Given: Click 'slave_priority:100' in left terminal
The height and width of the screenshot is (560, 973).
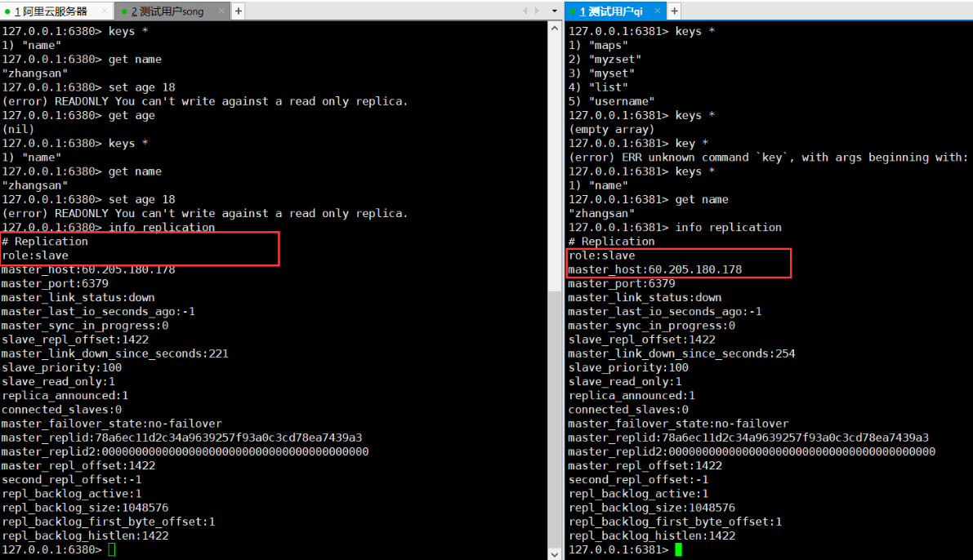Looking at the screenshot, I should point(61,367).
